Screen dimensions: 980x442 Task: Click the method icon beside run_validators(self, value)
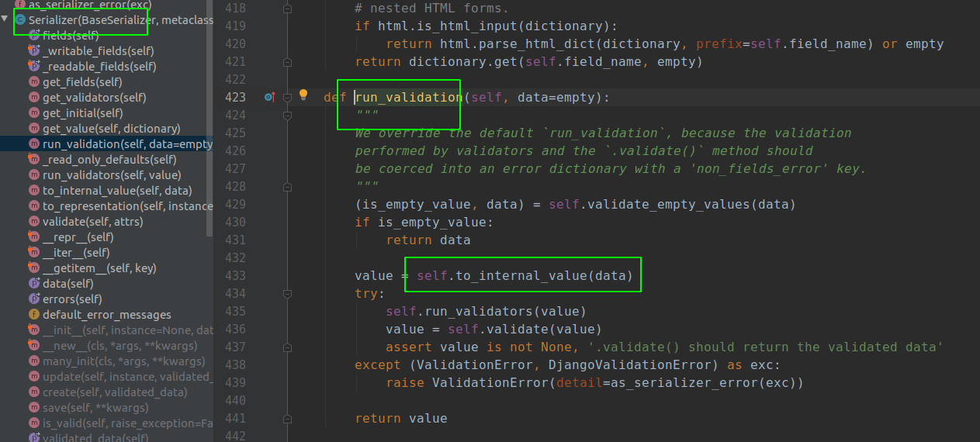click(x=34, y=175)
